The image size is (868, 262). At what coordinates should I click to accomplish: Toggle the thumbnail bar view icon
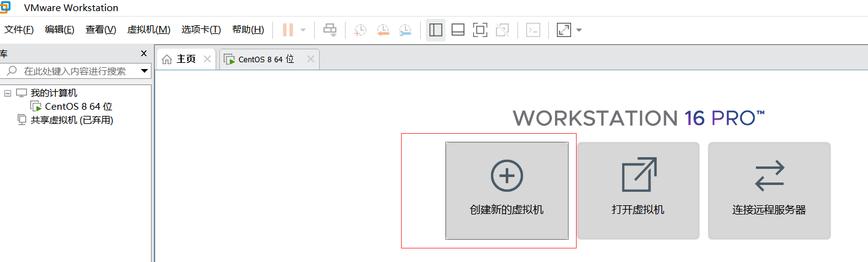pyautogui.click(x=458, y=30)
